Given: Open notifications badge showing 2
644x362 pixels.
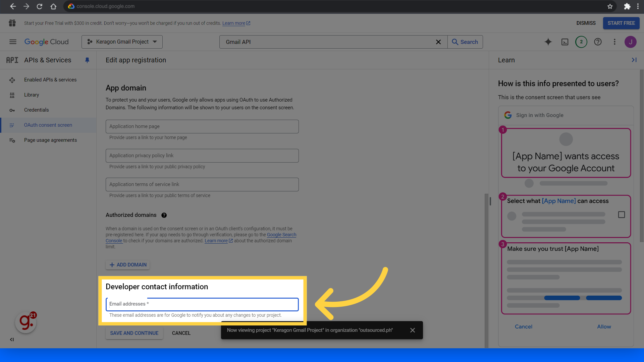Looking at the screenshot, I should tap(581, 42).
